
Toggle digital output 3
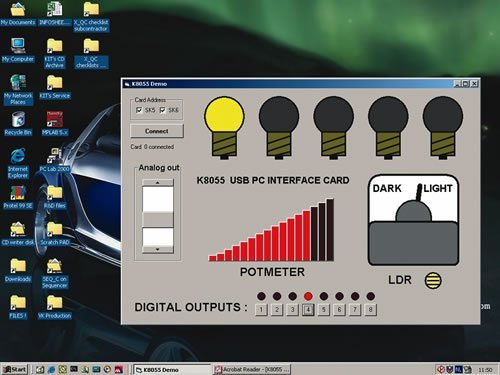(x=293, y=310)
